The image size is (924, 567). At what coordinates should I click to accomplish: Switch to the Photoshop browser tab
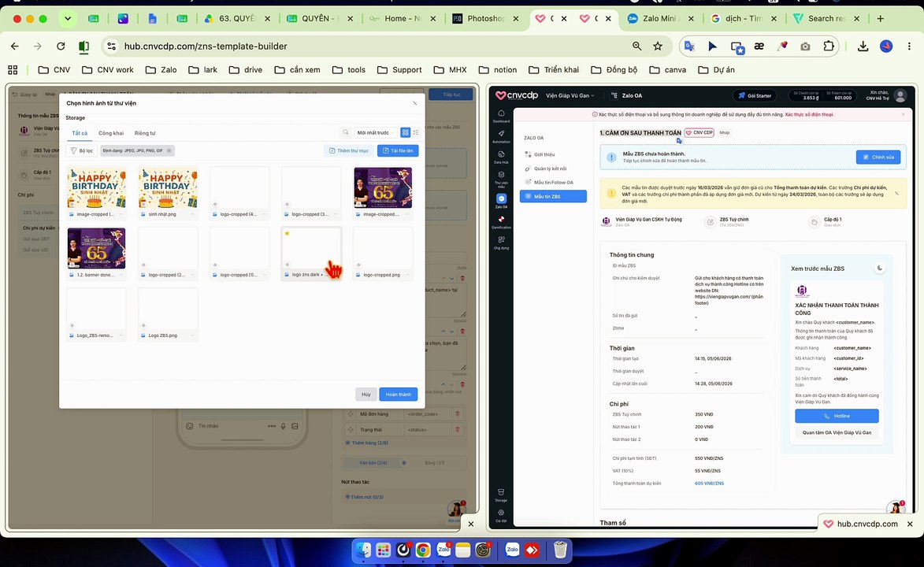(485, 19)
